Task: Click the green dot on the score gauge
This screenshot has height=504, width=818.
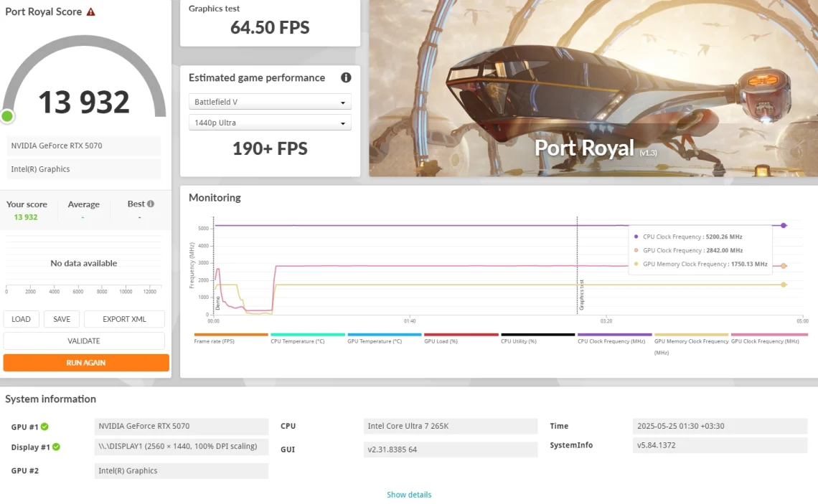Action: [7, 116]
